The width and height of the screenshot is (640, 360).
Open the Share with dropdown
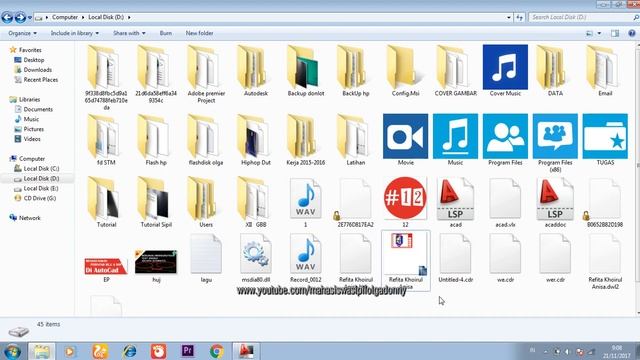(129, 33)
